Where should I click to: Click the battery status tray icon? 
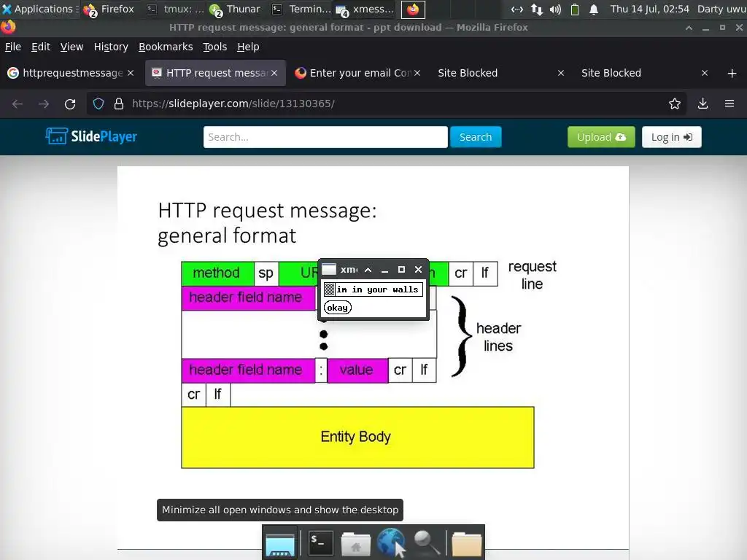pyautogui.click(x=575, y=9)
